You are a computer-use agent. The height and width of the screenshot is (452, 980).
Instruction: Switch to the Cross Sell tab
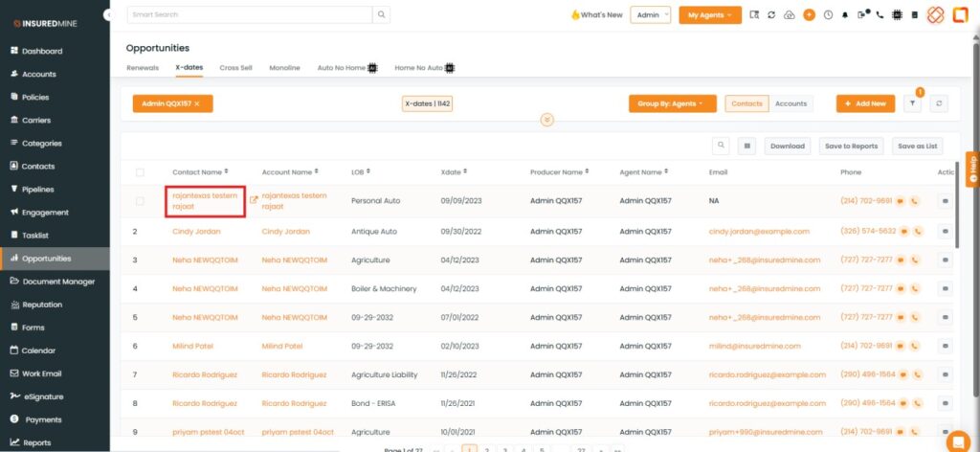[x=235, y=68]
